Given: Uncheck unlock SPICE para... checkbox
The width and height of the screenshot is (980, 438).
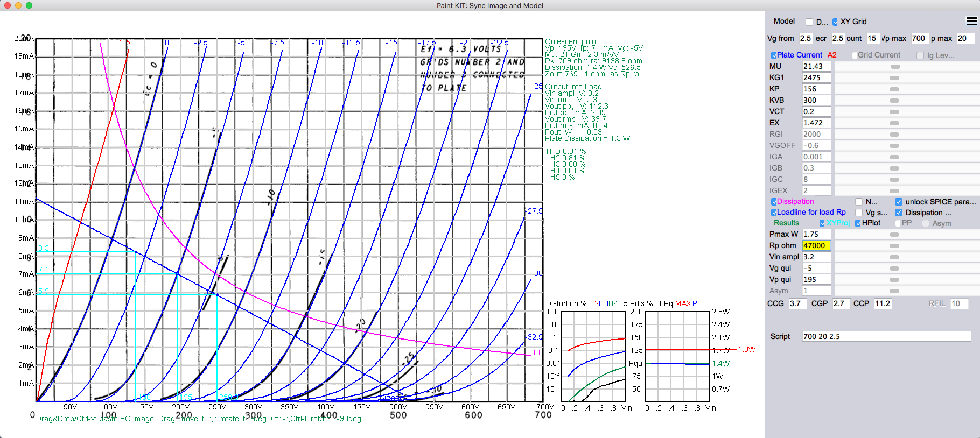Looking at the screenshot, I should click(x=899, y=202).
